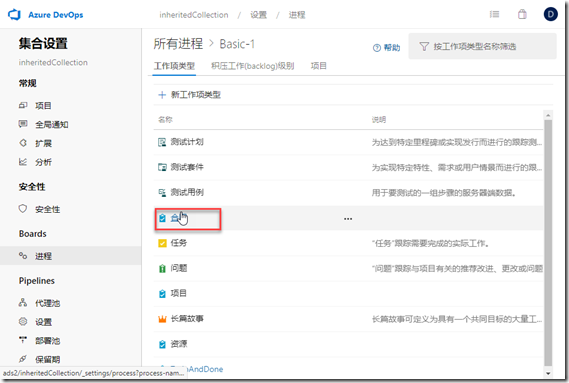Open the 长篇故事 work item type
The image size is (569, 383).
[187, 319]
